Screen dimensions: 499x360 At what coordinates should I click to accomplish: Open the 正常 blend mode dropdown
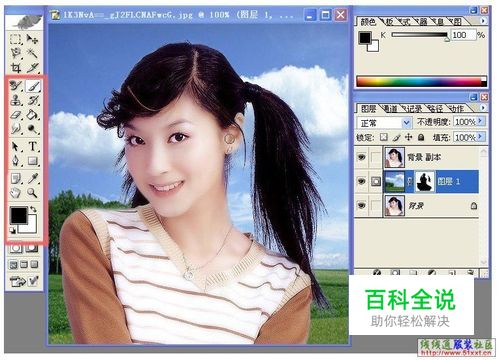tap(384, 123)
